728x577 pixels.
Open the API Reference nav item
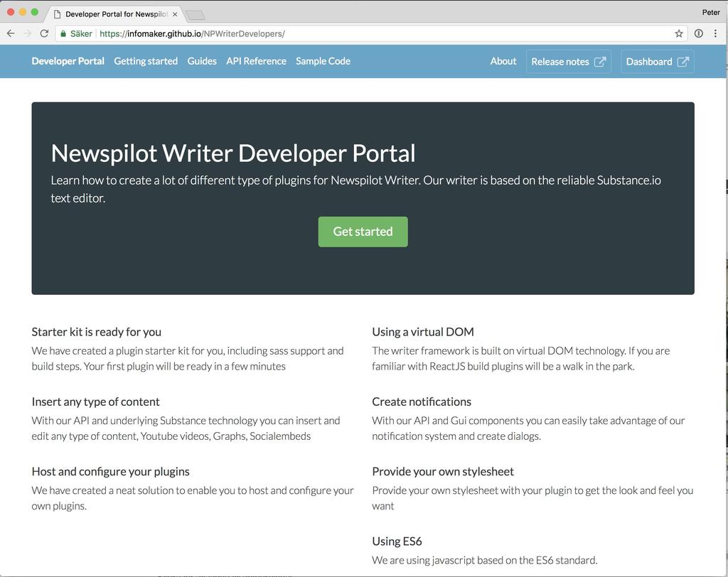pyautogui.click(x=256, y=61)
